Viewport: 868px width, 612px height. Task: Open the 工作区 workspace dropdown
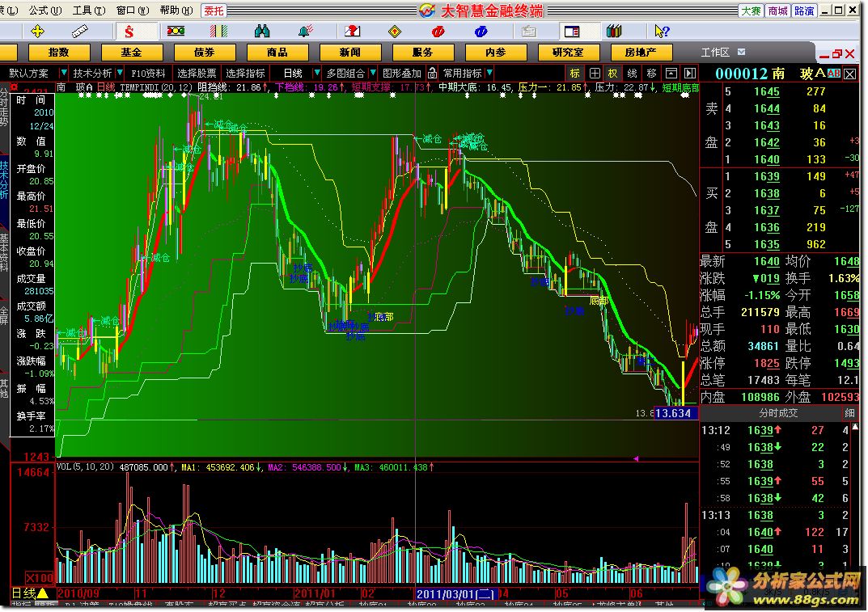click(x=741, y=52)
